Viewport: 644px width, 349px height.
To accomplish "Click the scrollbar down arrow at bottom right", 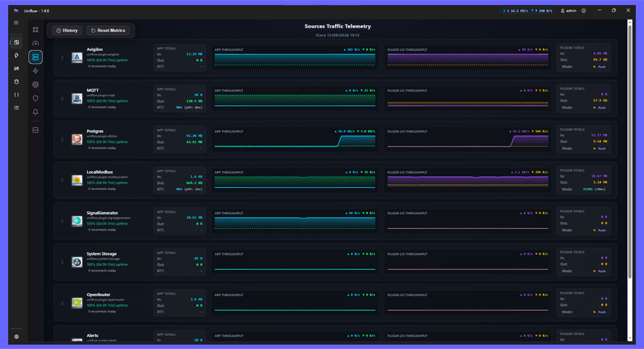I will click(x=630, y=339).
